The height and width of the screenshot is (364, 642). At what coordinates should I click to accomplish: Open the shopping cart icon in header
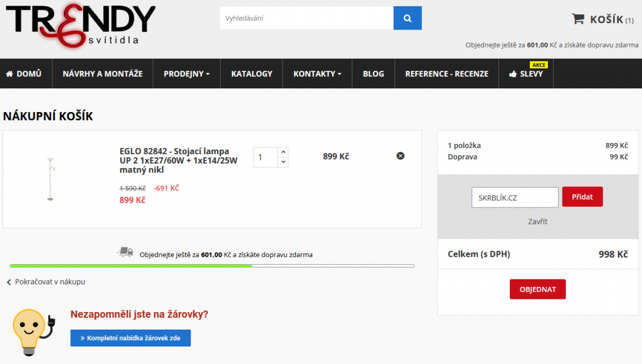(577, 19)
